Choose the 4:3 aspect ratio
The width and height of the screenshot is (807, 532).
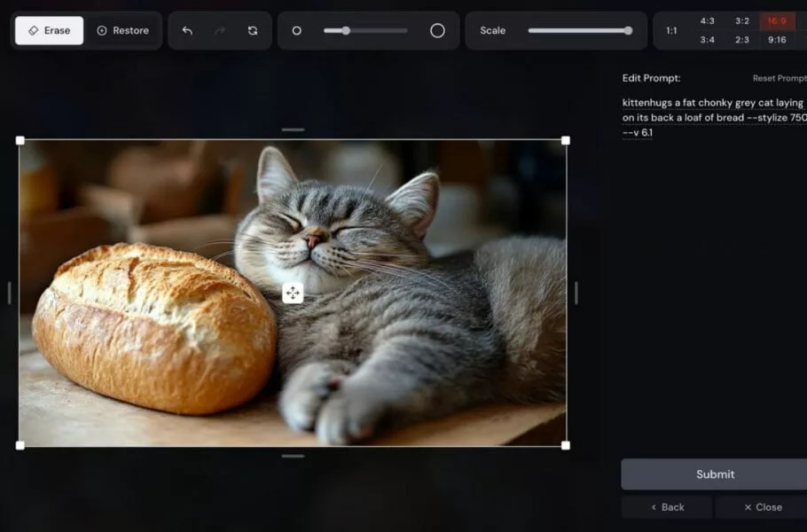(707, 21)
